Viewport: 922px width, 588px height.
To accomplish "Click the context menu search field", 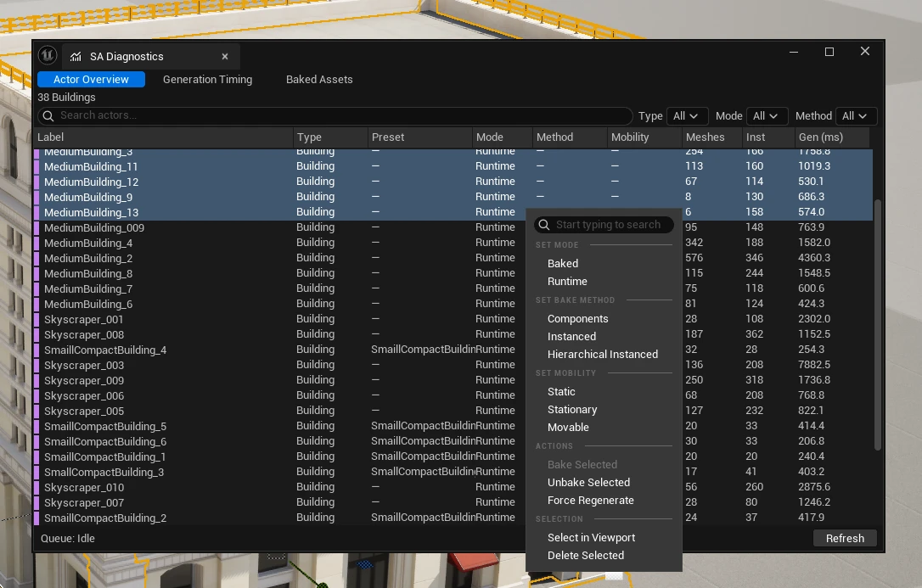I will [x=604, y=224].
